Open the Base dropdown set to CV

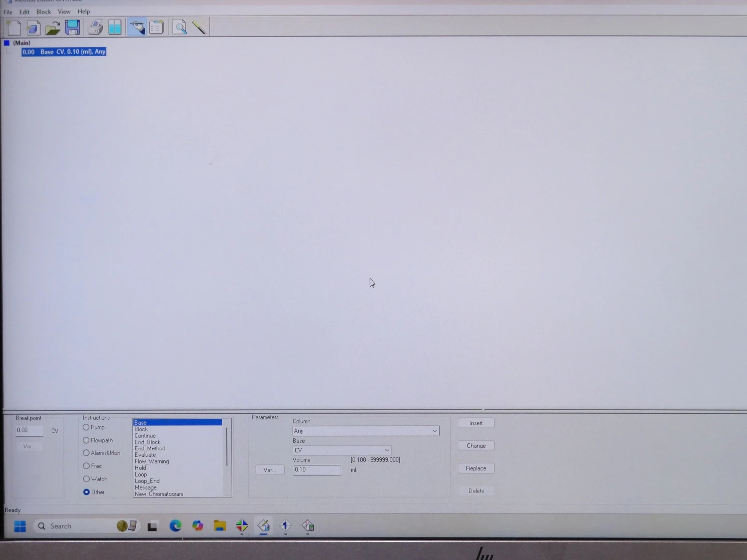click(x=387, y=450)
